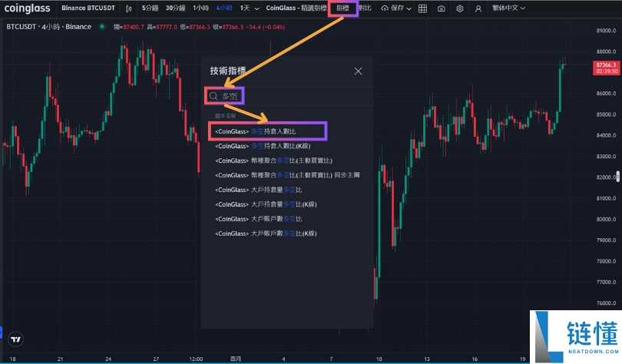
Task: Open chart settings gear icon
Action: [460, 8]
